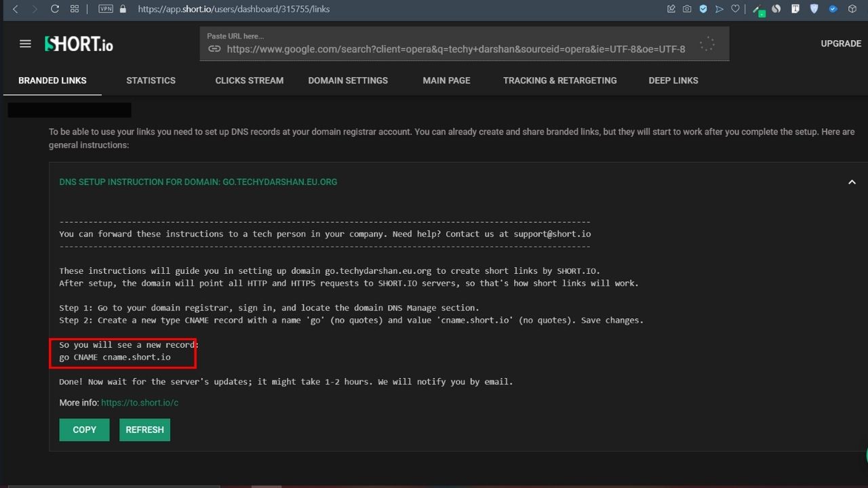Collapse the DNS setup instruction panel

[x=852, y=182]
